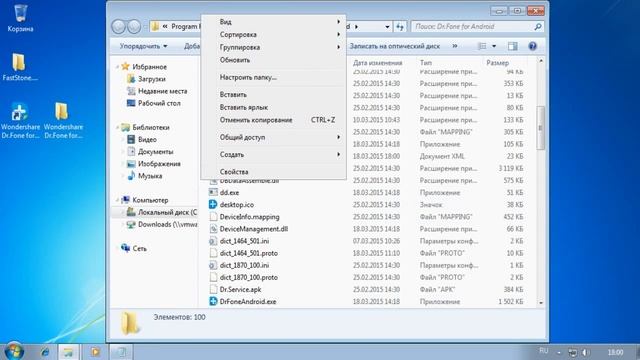Open the Windows Start button
This screenshot has width=640, height=360.
[13, 351]
